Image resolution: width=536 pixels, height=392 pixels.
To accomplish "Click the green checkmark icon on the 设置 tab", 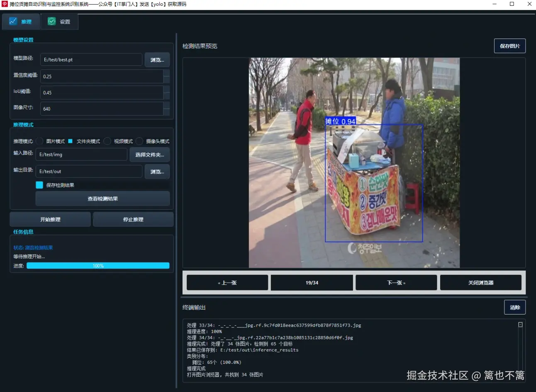I will click(x=51, y=21).
